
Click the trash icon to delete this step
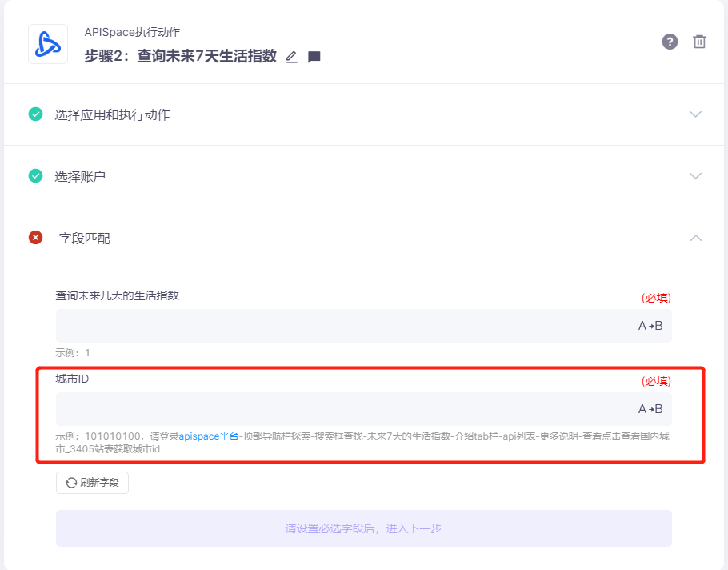(x=699, y=42)
